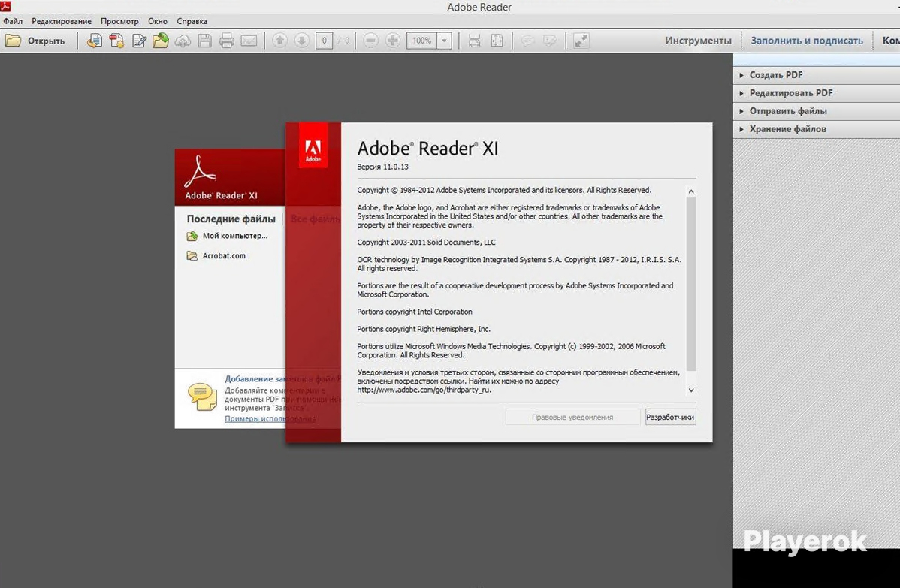Click the Portions copyright Intel Corporation line
The image size is (900, 588).
point(415,312)
